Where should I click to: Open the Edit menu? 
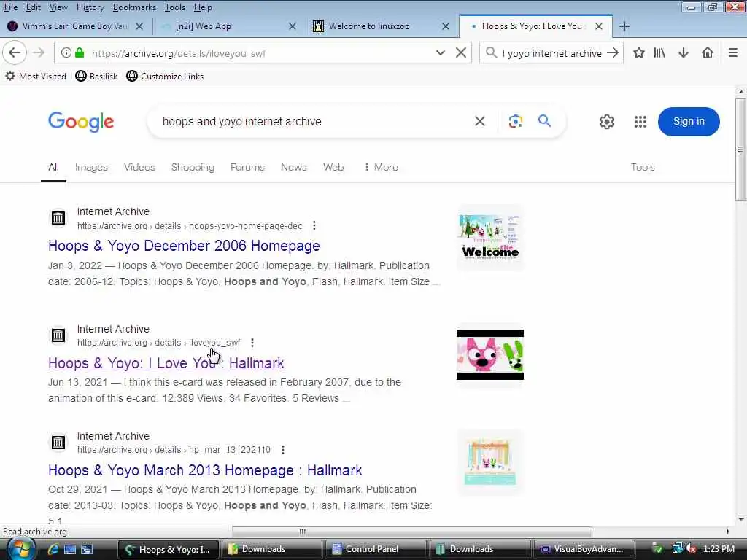pyautogui.click(x=33, y=7)
